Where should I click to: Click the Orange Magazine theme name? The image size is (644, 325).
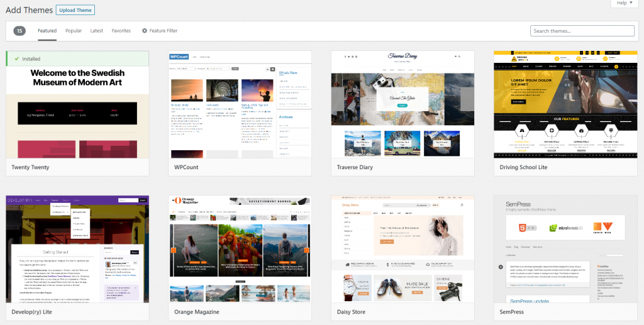[x=197, y=312]
